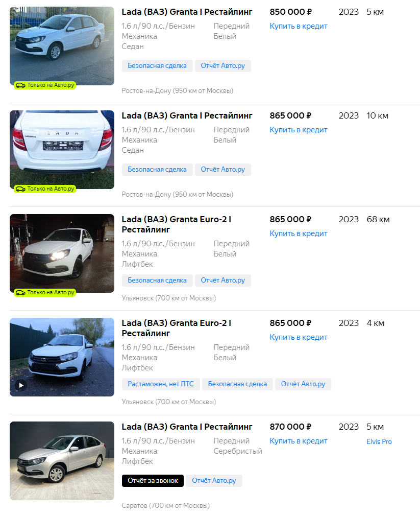Viewport: 420px width, 515px height.
Task: Click the 'Растаможен, нет ПТС' tag
Action: 161,384
